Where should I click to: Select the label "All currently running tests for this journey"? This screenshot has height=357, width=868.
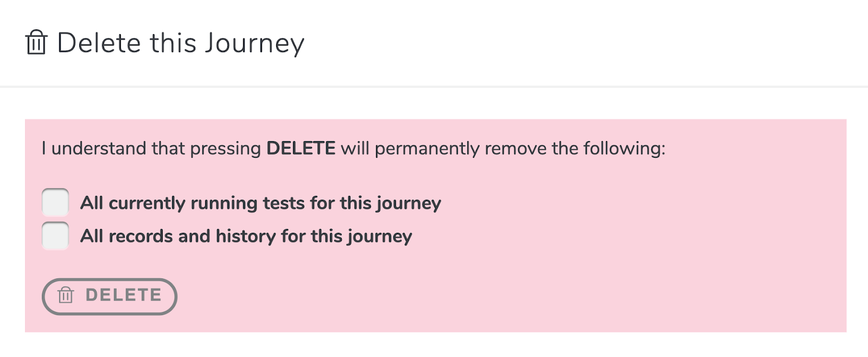coord(260,203)
